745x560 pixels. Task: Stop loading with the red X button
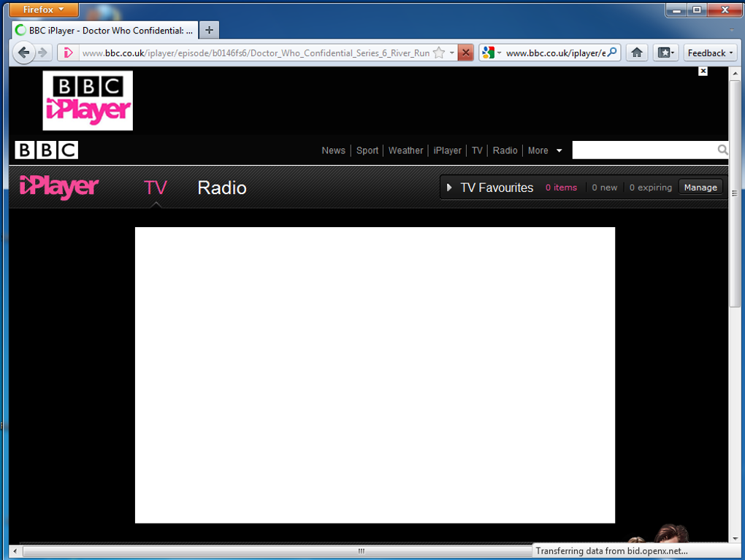pos(466,53)
